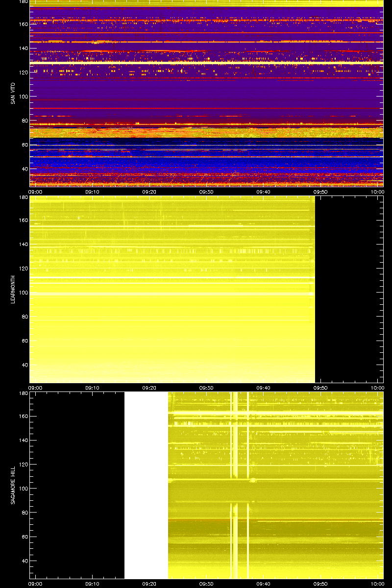
Task: Click the 09:40 time label under Sagamore Hill
Action: coord(264,584)
